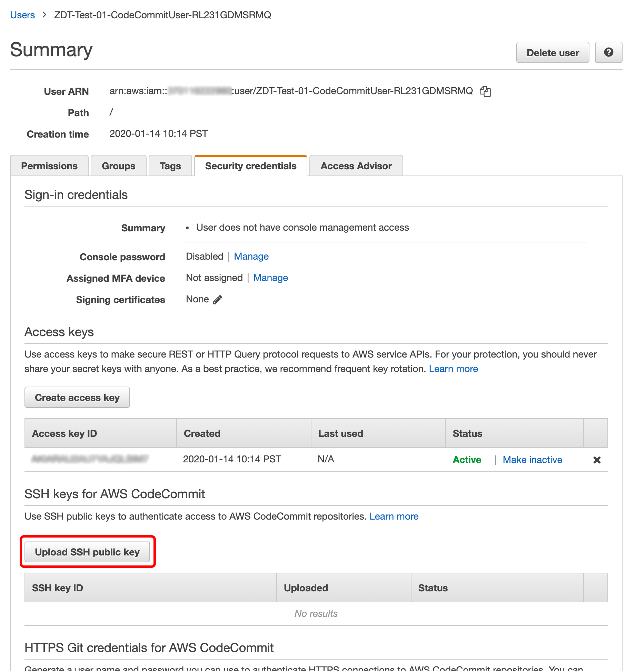Click Create access key button
The image size is (636, 672).
[x=77, y=398]
